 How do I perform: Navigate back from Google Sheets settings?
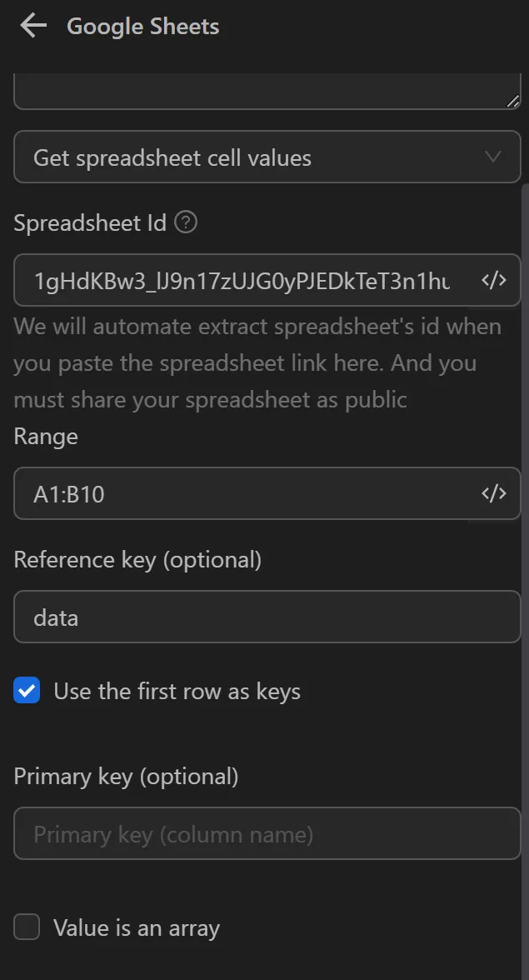click(x=32, y=25)
